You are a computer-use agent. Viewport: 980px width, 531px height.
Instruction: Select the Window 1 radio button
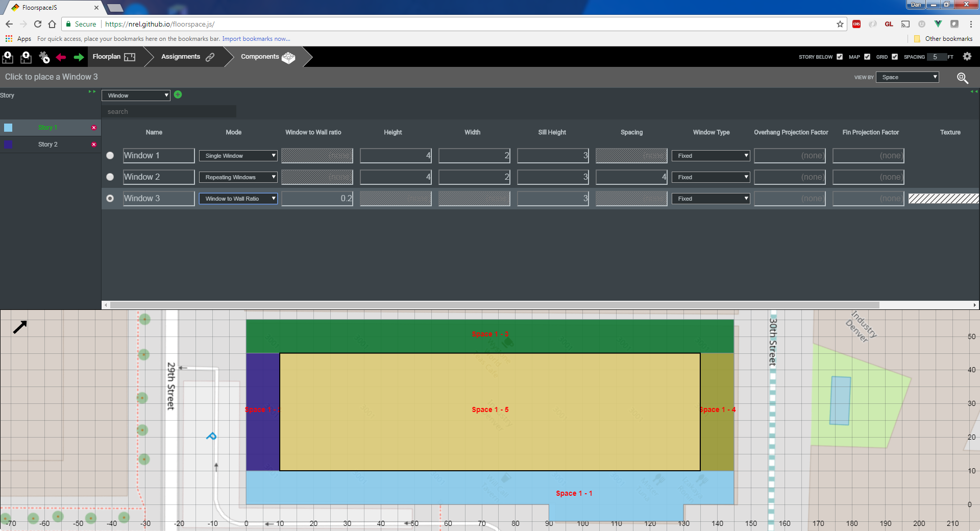click(110, 156)
